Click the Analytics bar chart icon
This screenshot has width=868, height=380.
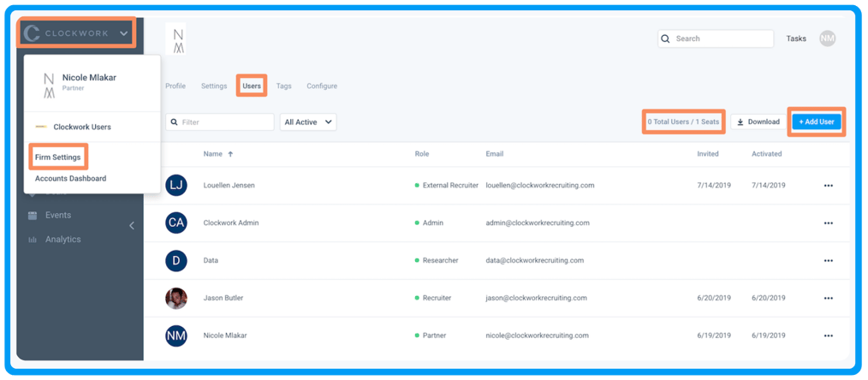(33, 240)
